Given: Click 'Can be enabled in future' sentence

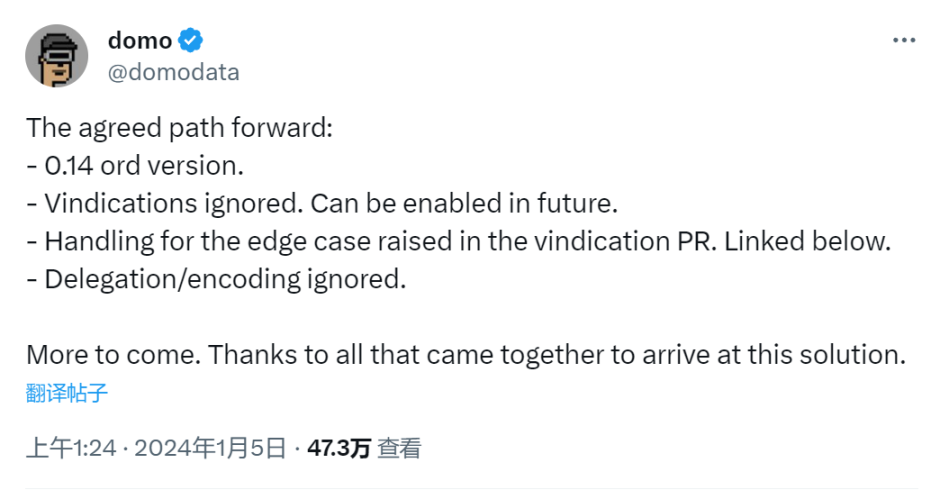Looking at the screenshot, I should coord(464,203).
